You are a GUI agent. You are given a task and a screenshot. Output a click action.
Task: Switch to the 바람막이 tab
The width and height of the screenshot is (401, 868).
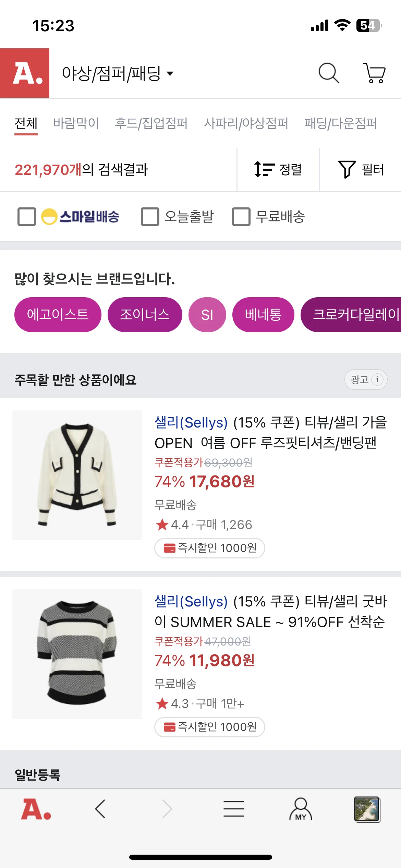tap(76, 123)
